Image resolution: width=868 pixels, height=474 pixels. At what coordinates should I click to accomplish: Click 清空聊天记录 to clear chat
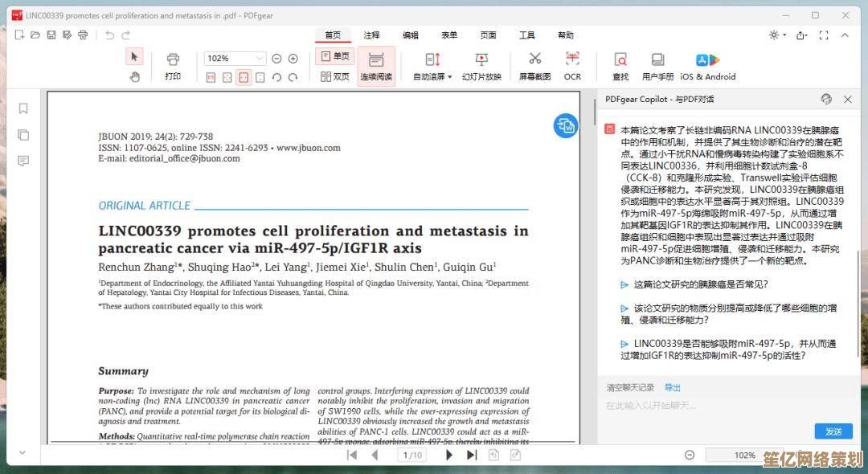point(631,388)
